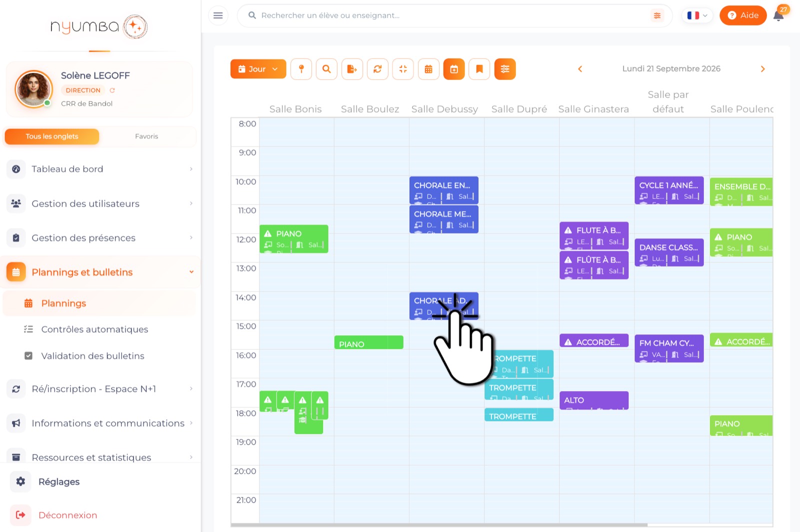Go to next day arrow
Image resolution: width=800 pixels, height=532 pixels.
pos(762,69)
